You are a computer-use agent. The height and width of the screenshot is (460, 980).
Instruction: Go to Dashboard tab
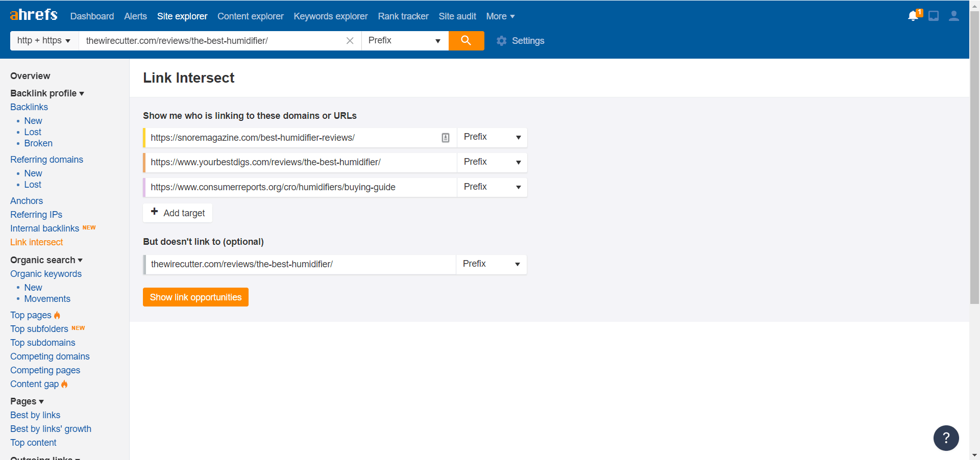92,16
